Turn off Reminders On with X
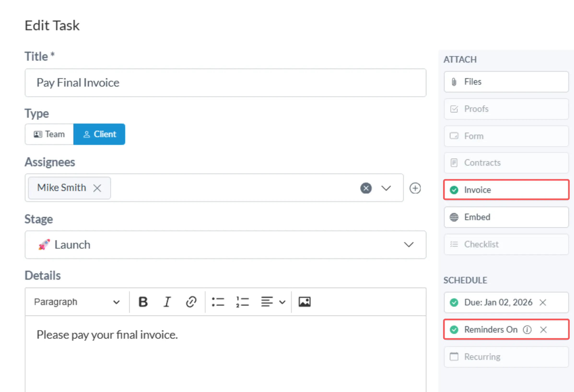 click(x=543, y=329)
